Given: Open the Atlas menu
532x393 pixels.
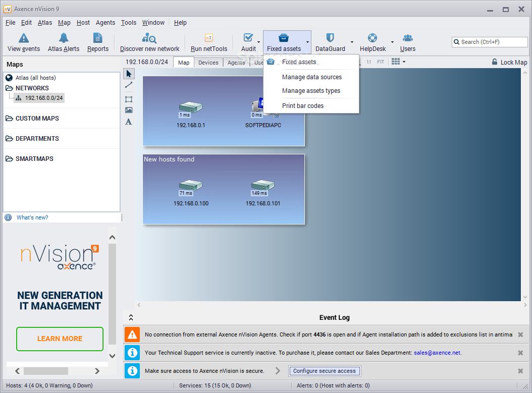Looking at the screenshot, I should tap(45, 23).
